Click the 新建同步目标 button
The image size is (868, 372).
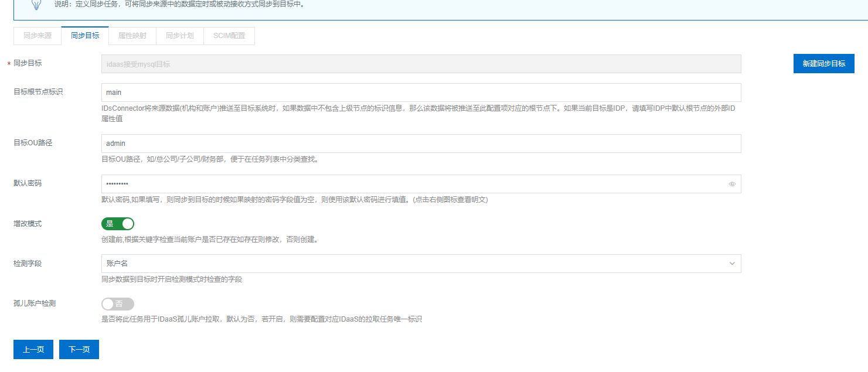click(823, 64)
